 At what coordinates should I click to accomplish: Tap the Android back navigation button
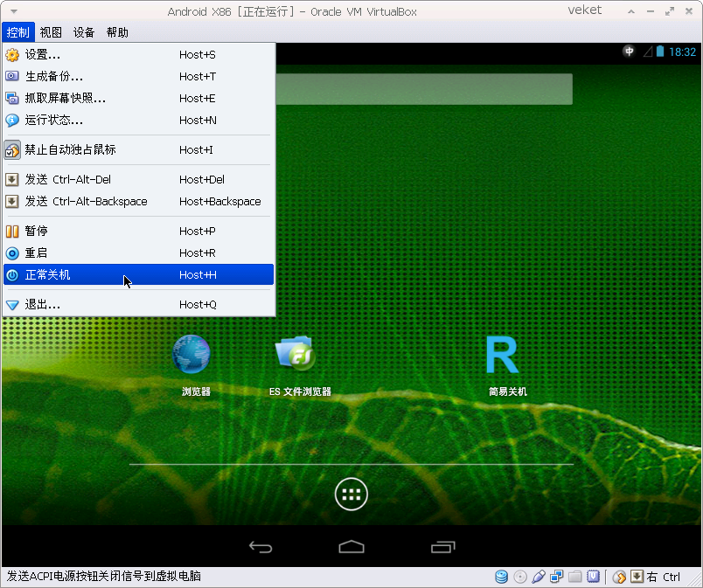[x=261, y=547]
